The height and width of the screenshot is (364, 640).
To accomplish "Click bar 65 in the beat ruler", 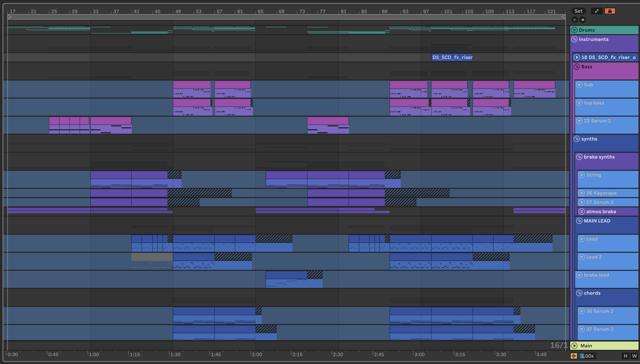I will [260, 11].
